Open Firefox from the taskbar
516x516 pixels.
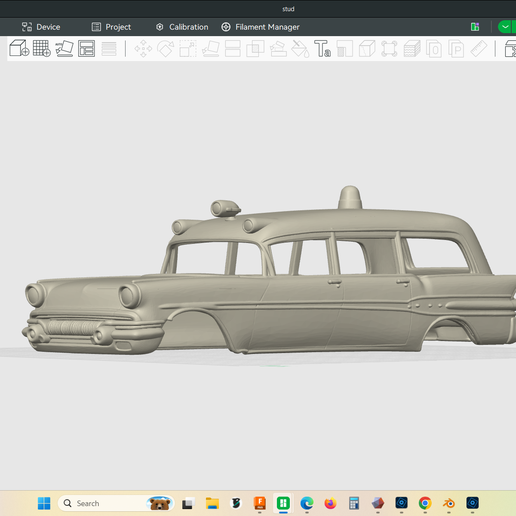click(330, 503)
